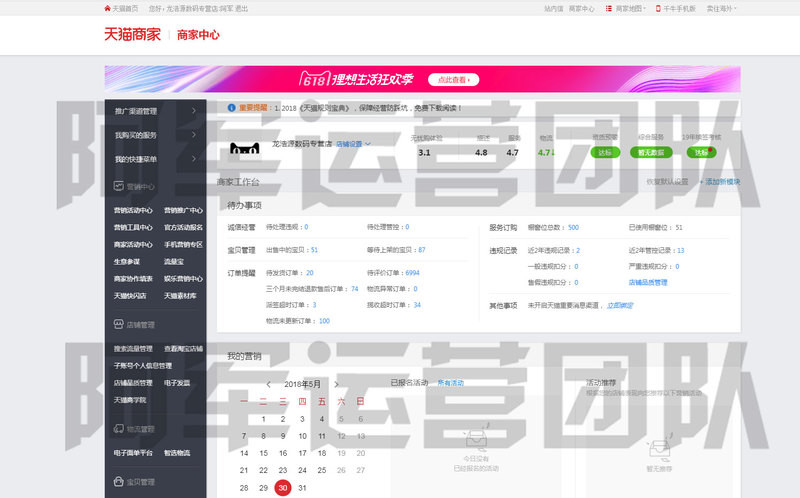800x498 pixels.
Task: Click the 天猫商家 logo
Action: pos(133,35)
